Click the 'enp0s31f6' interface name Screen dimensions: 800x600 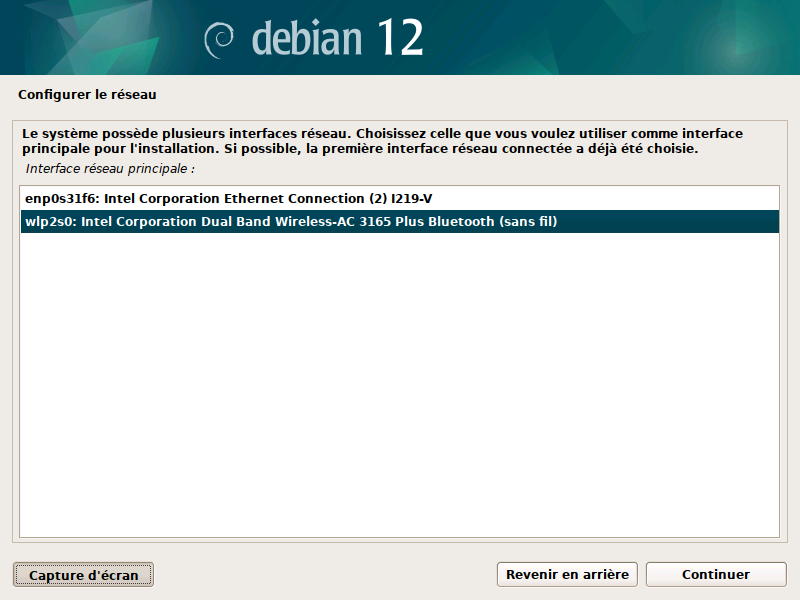pos(57,198)
